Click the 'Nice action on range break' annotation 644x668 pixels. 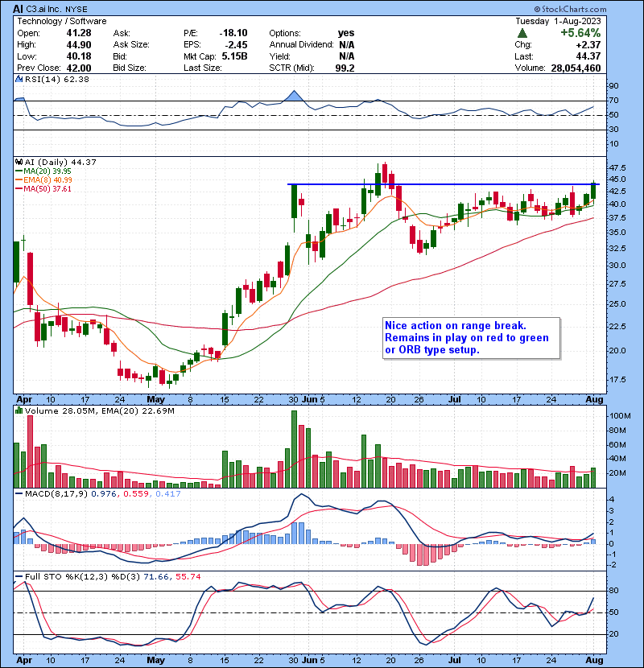click(471, 338)
